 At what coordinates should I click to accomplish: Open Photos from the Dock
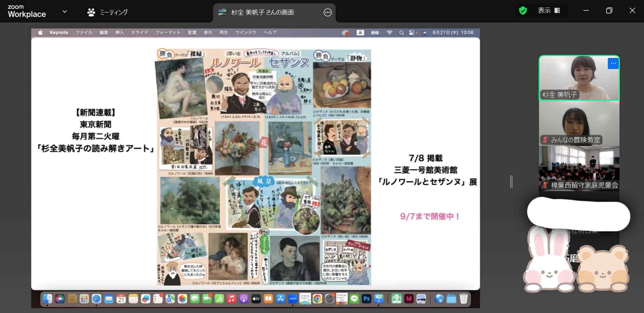tap(182, 299)
